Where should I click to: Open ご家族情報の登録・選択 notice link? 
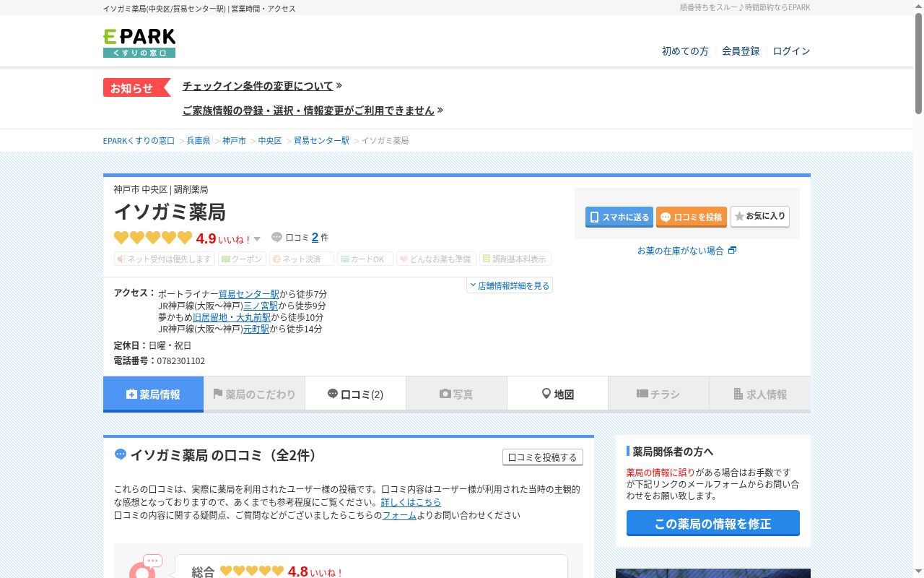(308, 111)
